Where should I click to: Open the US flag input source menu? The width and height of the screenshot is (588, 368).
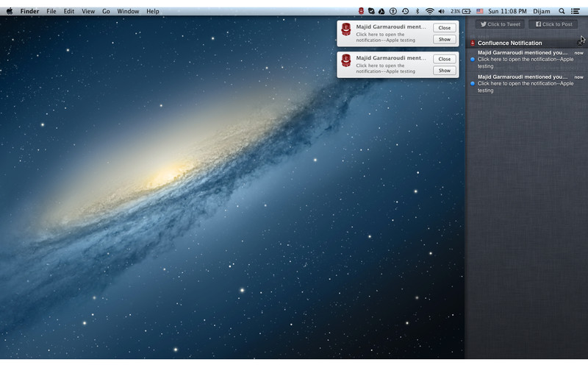[x=480, y=11]
